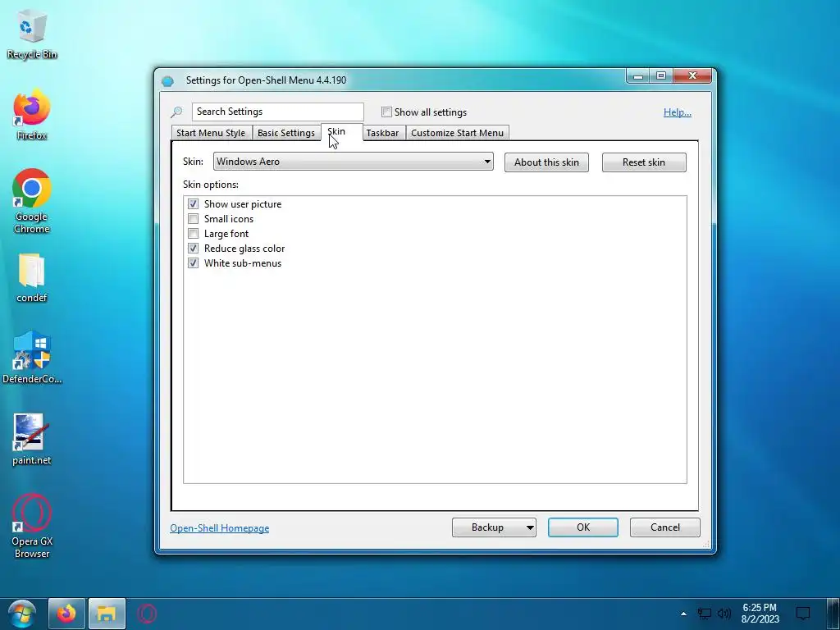Image resolution: width=840 pixels, height=630 pixels.
Task: Confirm settings with OK button
Action: [583, 527]
